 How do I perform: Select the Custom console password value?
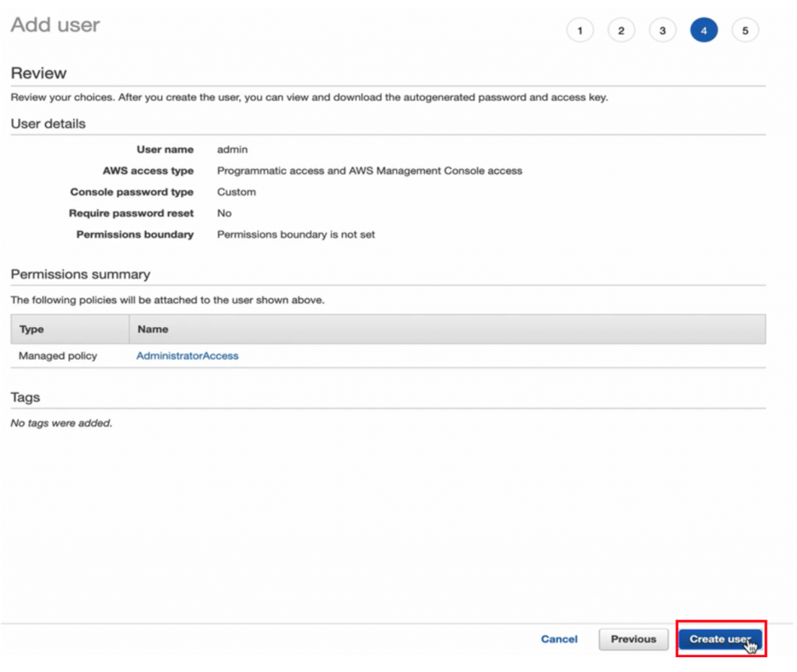(x=237, y=192)
